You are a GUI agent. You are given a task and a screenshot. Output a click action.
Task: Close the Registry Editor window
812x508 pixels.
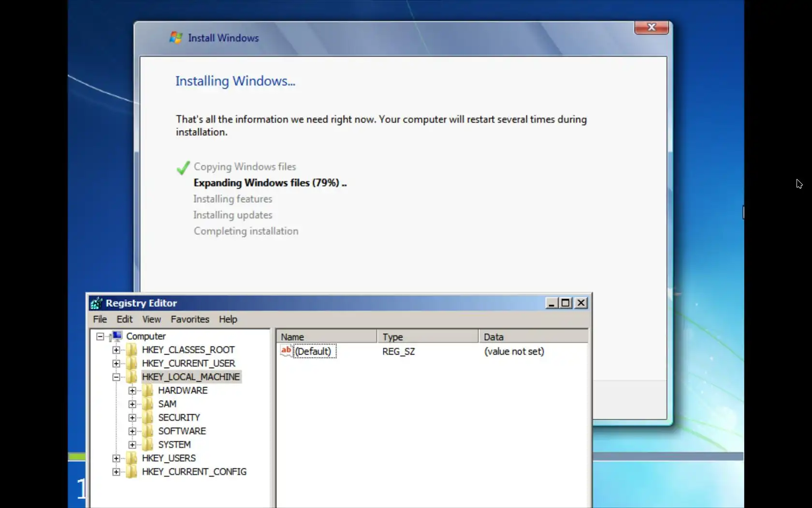tap(581, 303)
